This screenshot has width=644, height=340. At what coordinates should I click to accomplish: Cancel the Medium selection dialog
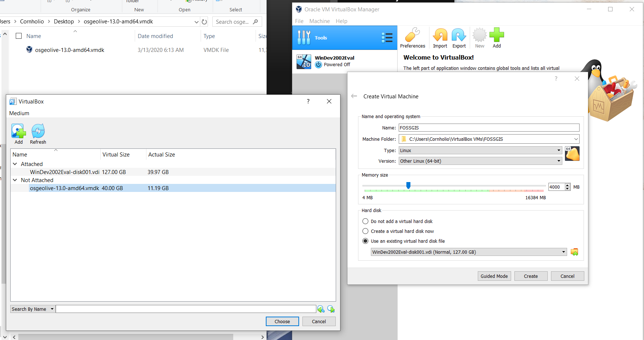[x=319, y=321]
